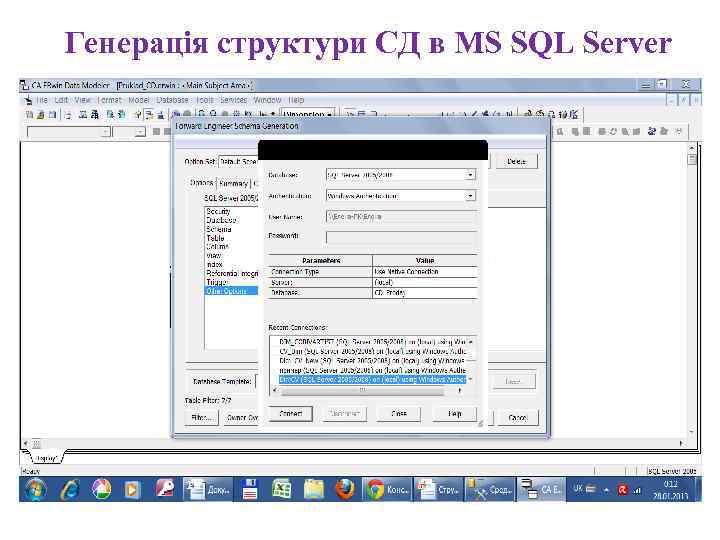Select Other Options in the options list

click(x=231, y=291)
